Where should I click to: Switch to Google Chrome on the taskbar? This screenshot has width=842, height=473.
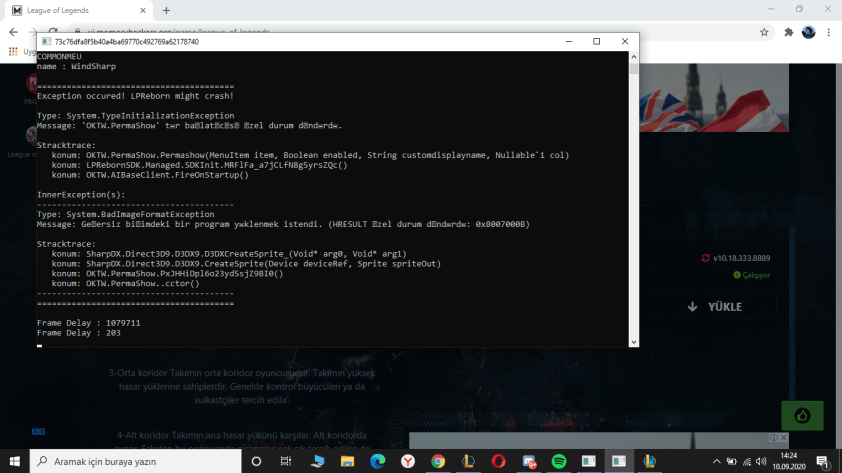pos(438,461)
